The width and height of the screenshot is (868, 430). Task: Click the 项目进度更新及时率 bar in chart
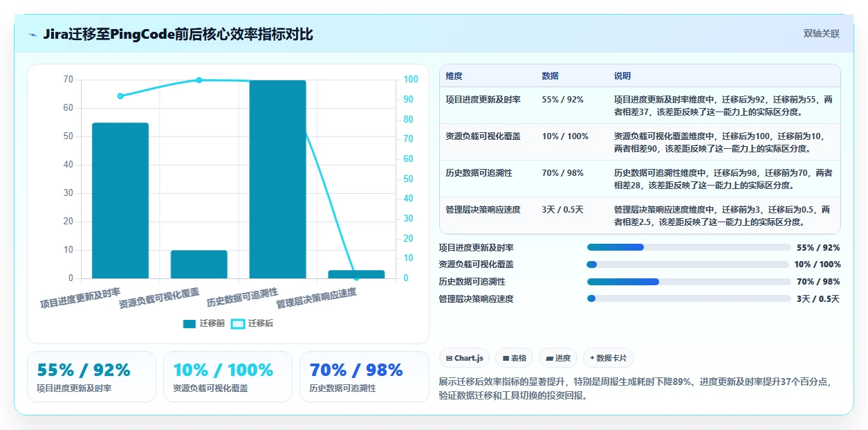[120, 201]
